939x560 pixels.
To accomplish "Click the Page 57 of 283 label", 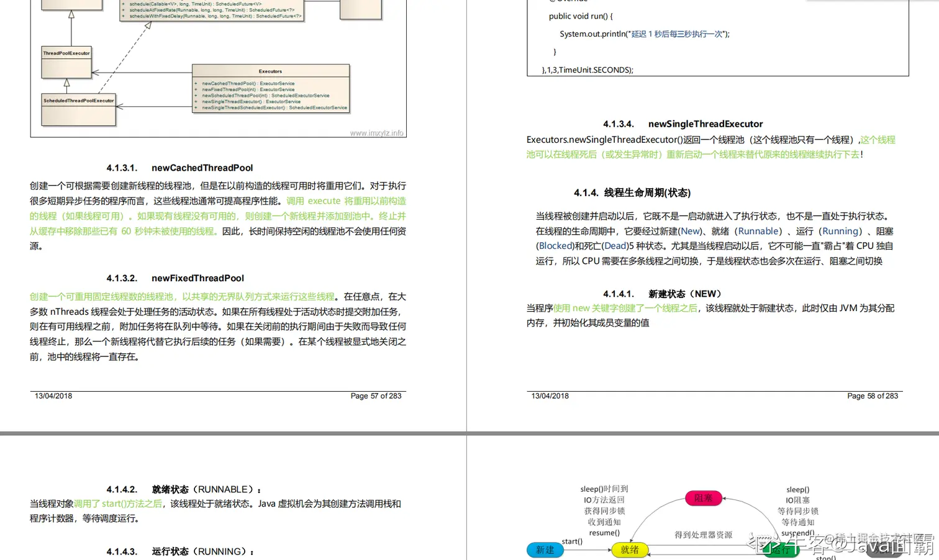I will tap(376, 395).
